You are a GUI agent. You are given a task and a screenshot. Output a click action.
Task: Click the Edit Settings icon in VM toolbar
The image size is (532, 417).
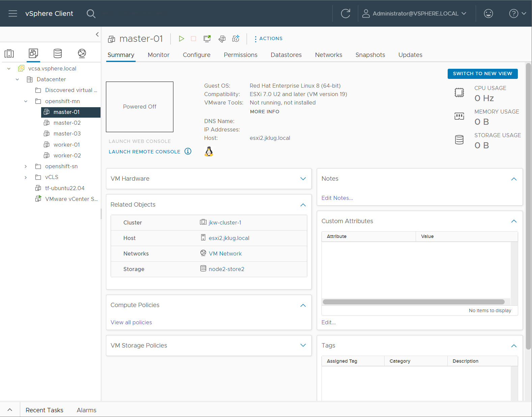tap(222, 39)
